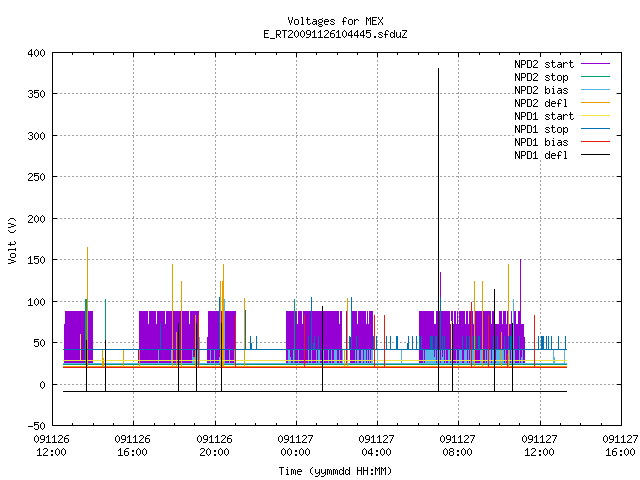Click the 'NPD2 start' legend label

pos(544,64)
